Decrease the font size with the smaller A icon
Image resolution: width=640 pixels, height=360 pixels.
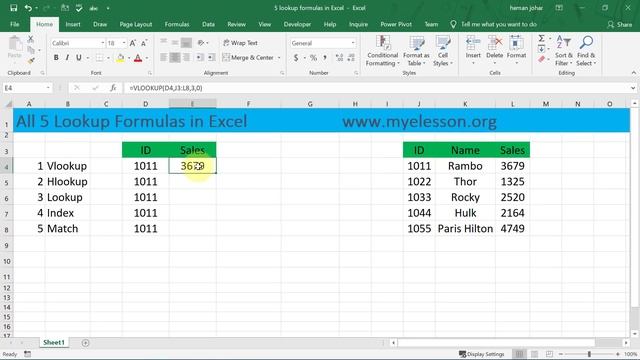[144, 43]
